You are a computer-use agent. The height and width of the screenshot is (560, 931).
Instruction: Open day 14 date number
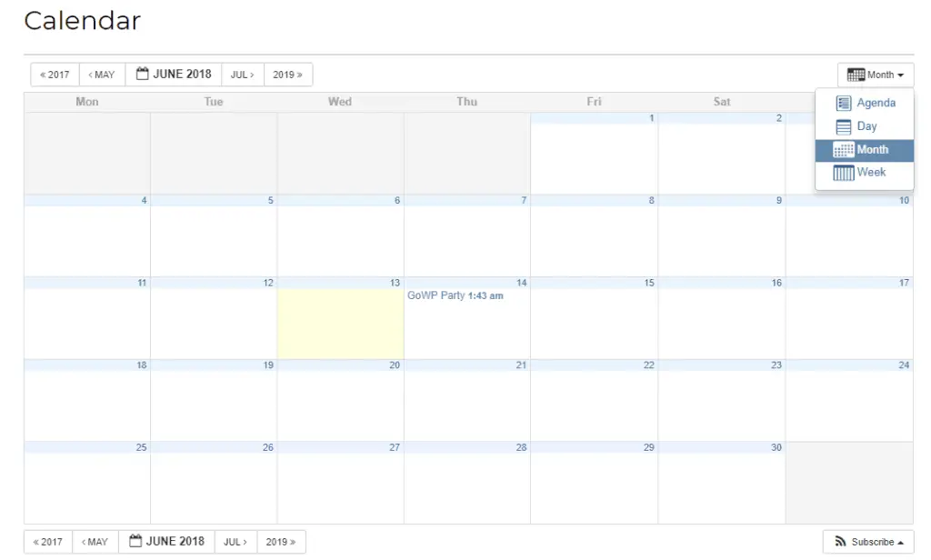pos(521,284)
